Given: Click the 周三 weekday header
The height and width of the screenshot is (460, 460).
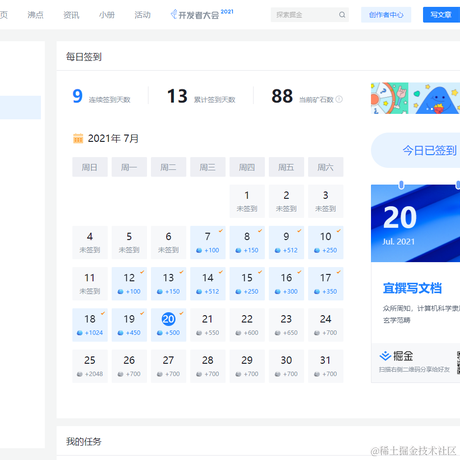Looking at the screenshot, I should tap(208, 167).
